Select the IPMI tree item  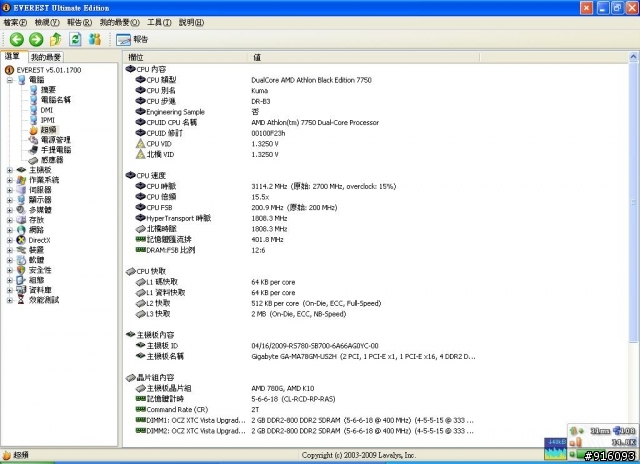[47, 120]
